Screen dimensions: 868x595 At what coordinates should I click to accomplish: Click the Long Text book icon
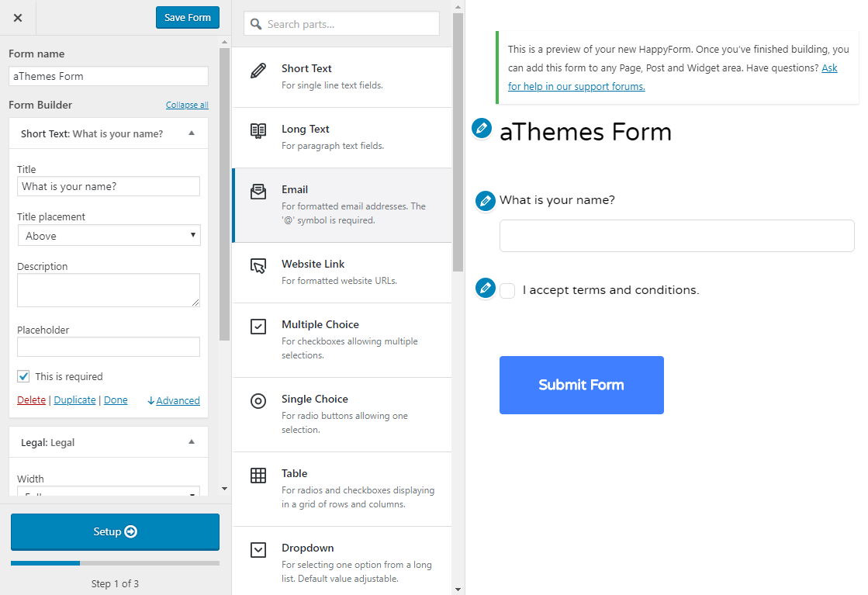pyautogui.click(x=258, y=131)
